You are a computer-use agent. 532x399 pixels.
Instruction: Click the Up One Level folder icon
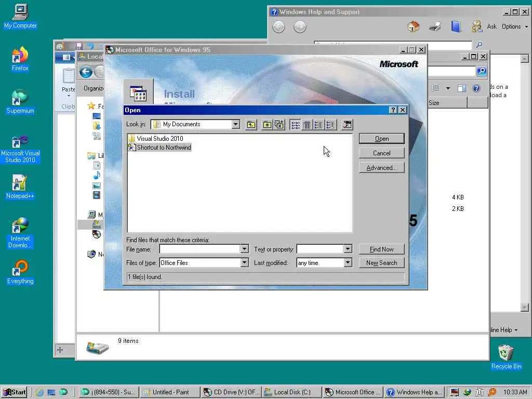click(x=251, y=125)
